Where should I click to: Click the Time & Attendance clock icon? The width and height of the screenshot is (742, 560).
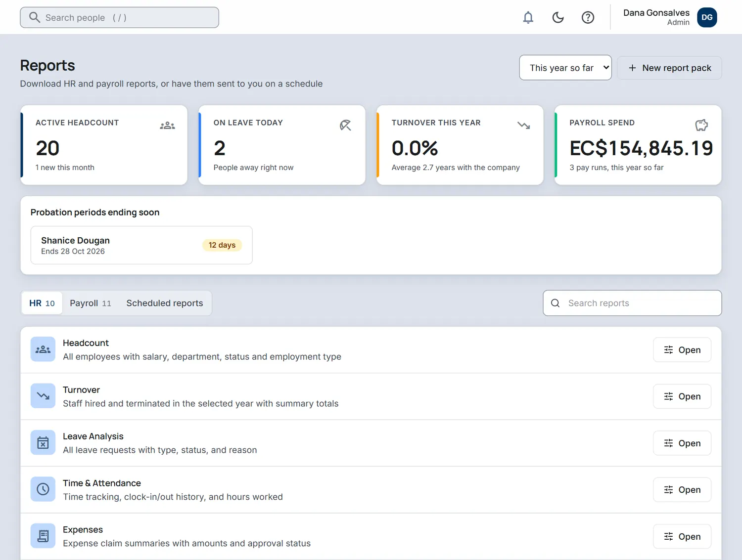tap(43, 489)
